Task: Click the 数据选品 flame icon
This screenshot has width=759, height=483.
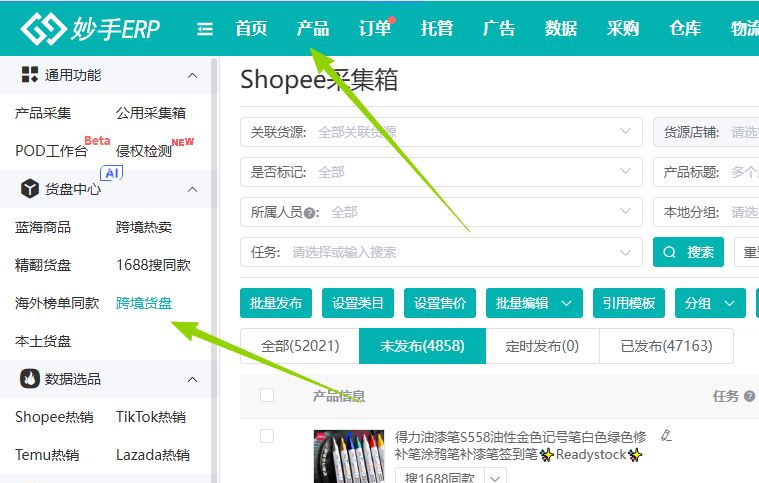Action: [x=30, y=379]
